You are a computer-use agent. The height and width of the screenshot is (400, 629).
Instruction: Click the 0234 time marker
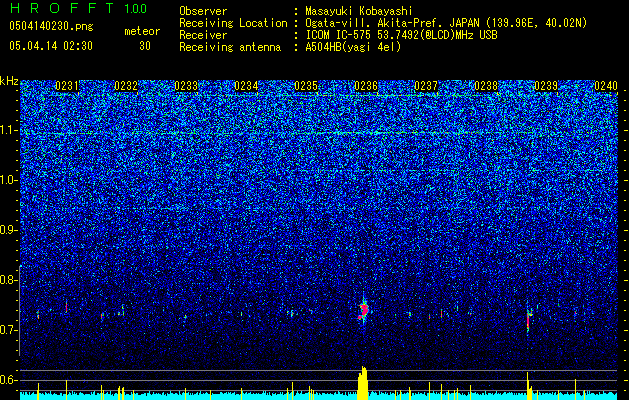point(246,86)
